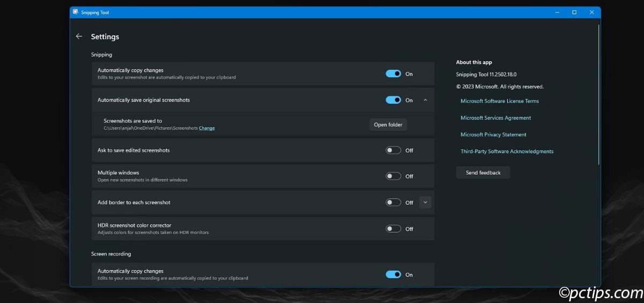The image size is (644, 303).
Task: Expand the Add border options chevron
Action: (x=425, y=203)
